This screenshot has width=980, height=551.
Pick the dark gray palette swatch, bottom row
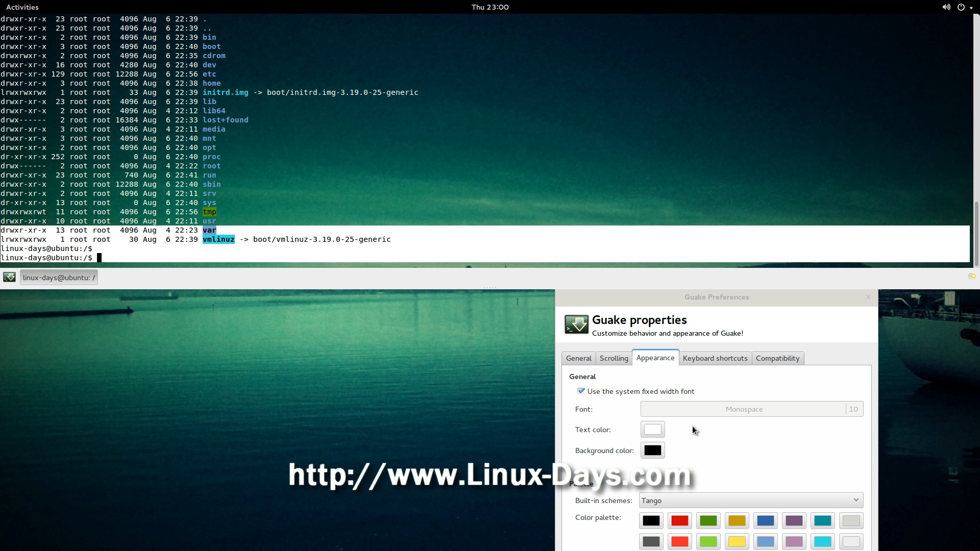pyautogui.click(x=651, y=542)
